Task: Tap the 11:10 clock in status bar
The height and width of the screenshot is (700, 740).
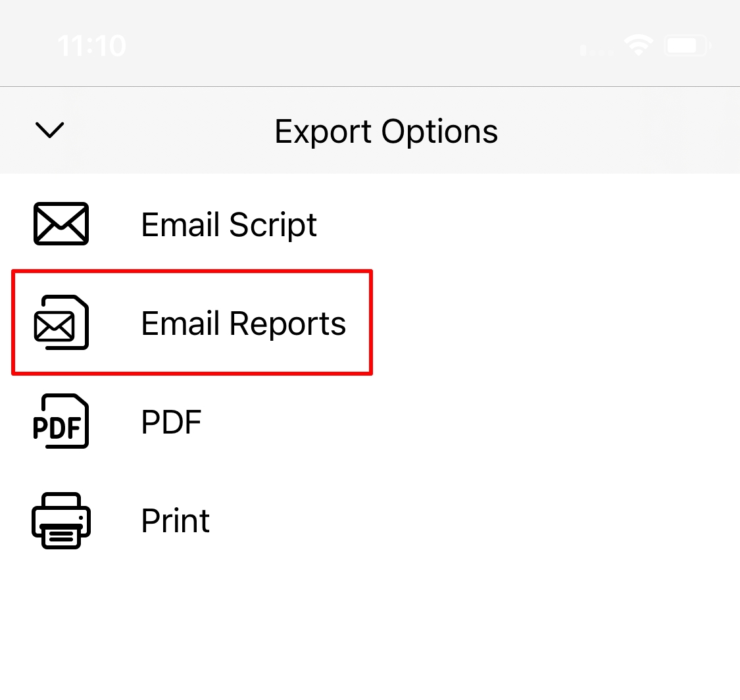Action: pyautogui.click(x=91, y=46)
